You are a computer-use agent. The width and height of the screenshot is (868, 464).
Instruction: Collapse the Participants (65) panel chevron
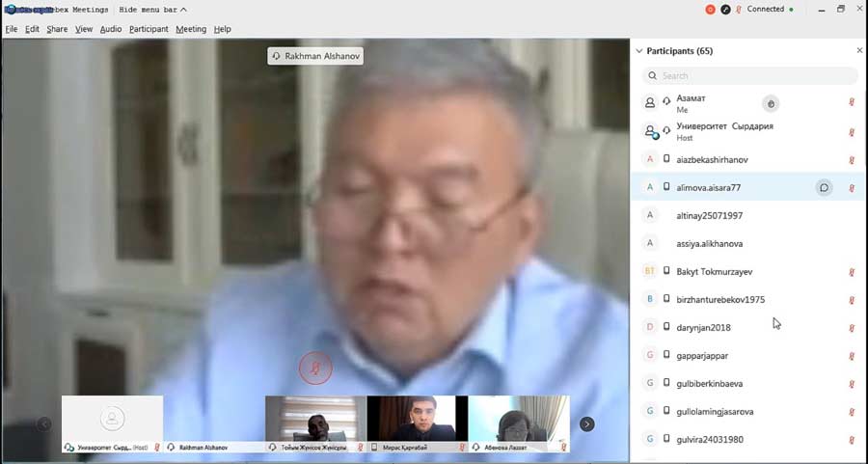coord(638,50)
